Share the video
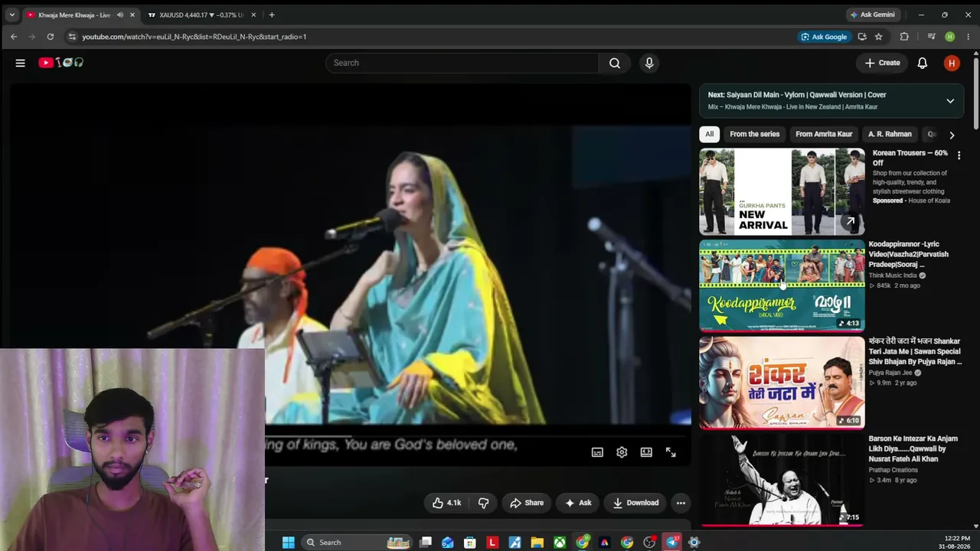This screenshot has width=980, height=551. [527, 503]
